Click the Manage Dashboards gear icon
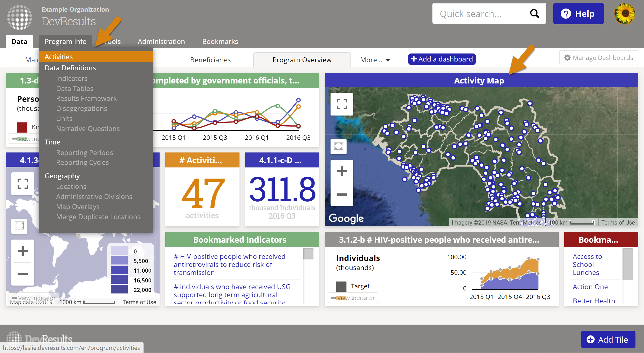This screenshot has width=644, height=353. click(567, 58)
